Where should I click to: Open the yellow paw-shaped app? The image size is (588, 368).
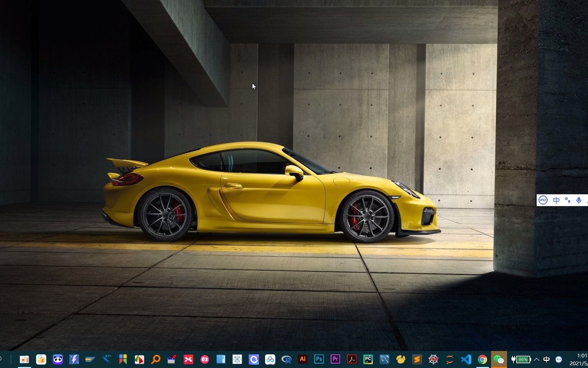[401, 359]
